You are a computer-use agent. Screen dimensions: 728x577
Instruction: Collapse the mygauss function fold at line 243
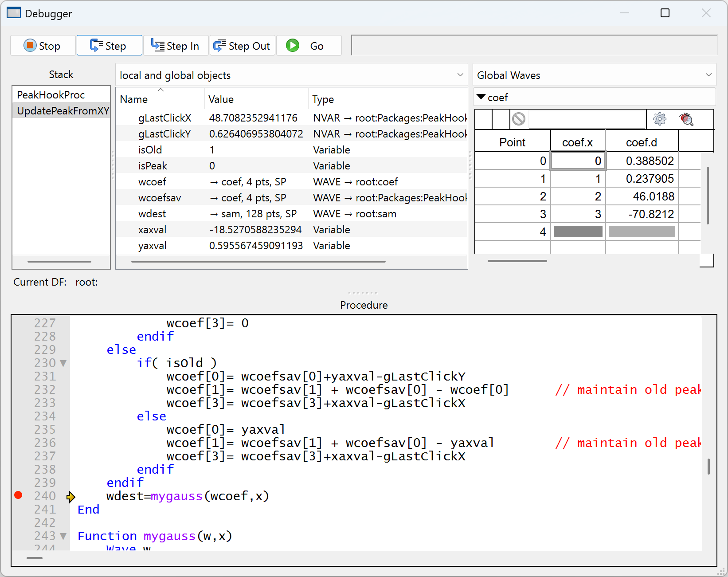click(x=63, y=536)
